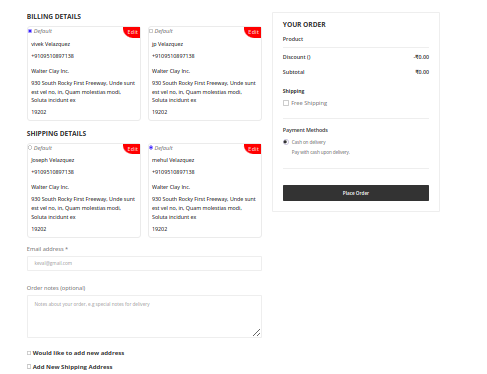
Task: Click the Joseph Velazquez name text
Action: point(53,160)
